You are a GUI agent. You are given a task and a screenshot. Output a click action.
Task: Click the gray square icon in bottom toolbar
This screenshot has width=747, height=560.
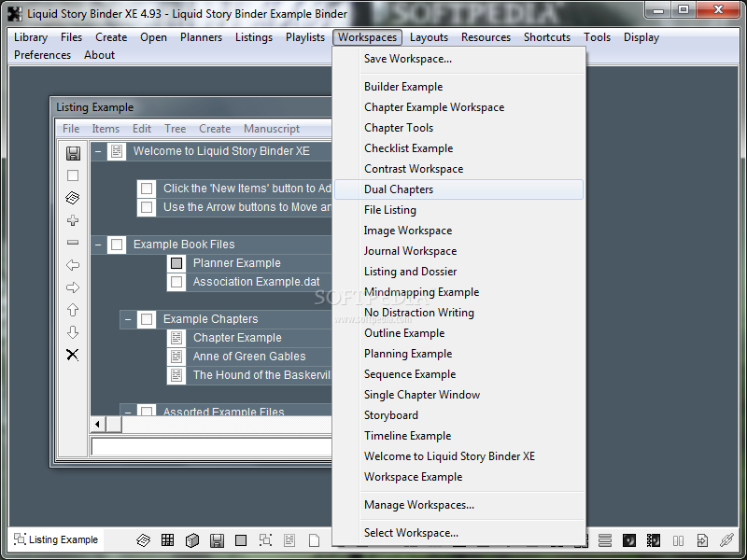click(241, 540)
